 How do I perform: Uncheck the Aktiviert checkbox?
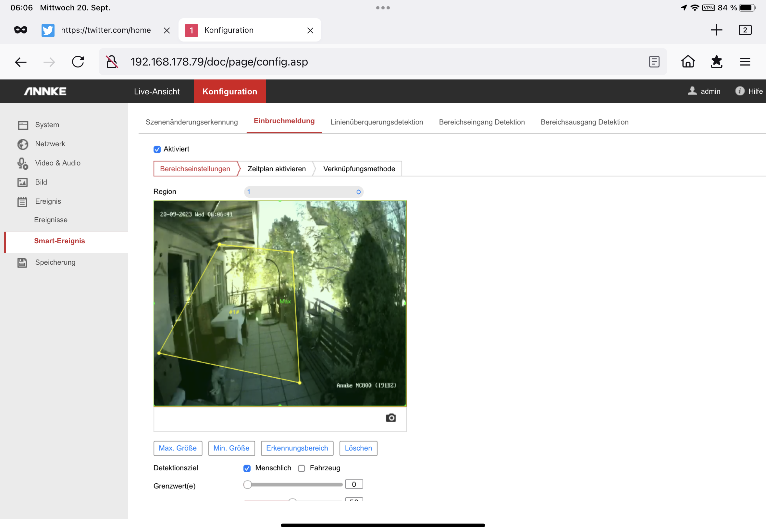(157, 149)
